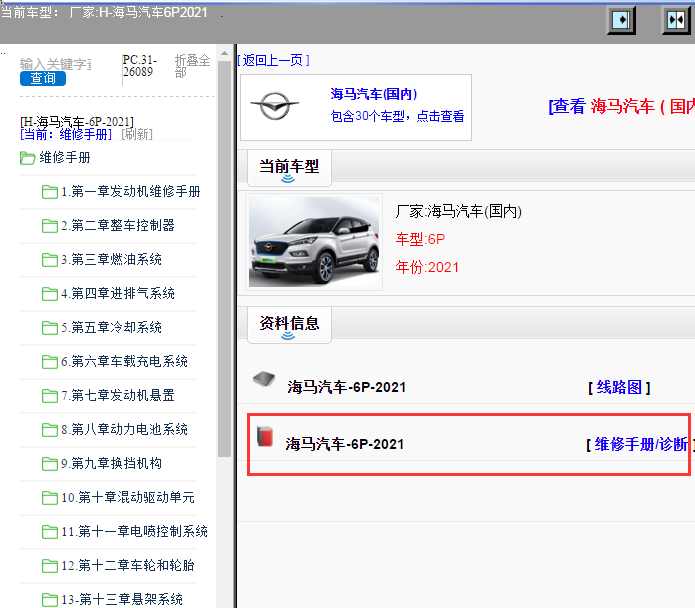This screenshot has height=608, width=695.
Task: Click the 查询 search button
Action: pos(43,78)
